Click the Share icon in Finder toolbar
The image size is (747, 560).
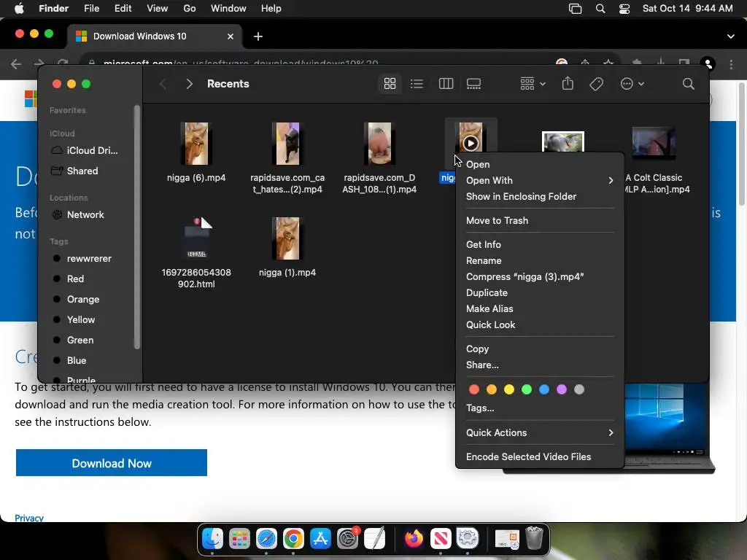[568, 84]
